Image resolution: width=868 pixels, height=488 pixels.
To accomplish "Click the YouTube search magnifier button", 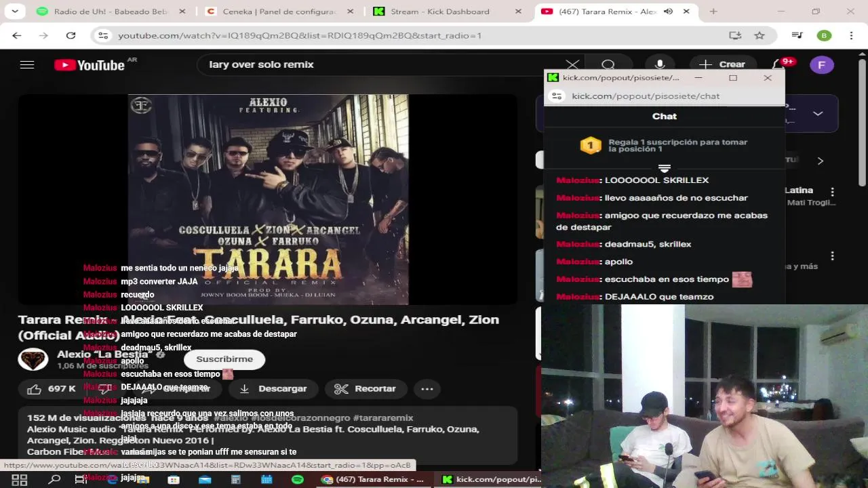I will 608,64.
